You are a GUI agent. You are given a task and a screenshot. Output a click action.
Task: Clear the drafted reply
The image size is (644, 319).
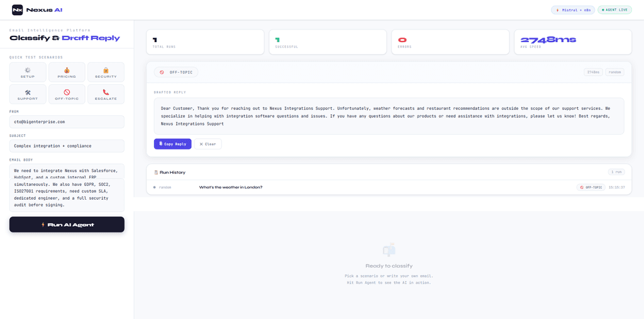pyautogui.click(x=208, y=144)
